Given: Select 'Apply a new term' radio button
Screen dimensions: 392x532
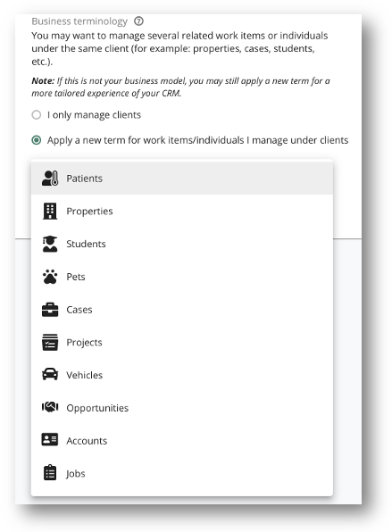Looking at the screenshot, I should tap(37, 140).
